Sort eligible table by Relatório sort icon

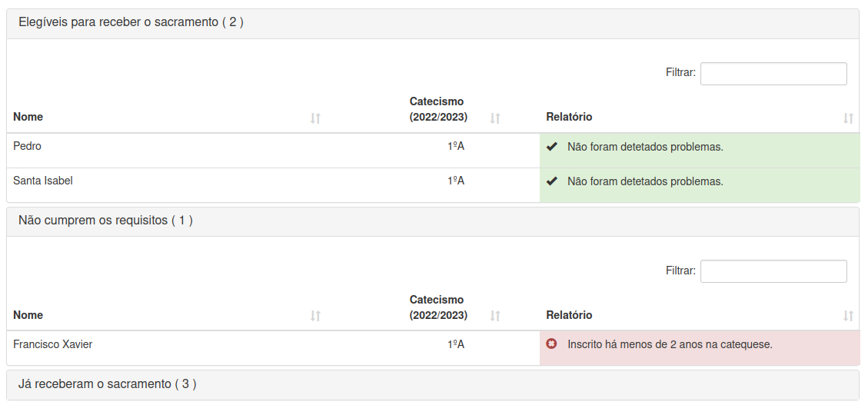click(x=848, y=118)
